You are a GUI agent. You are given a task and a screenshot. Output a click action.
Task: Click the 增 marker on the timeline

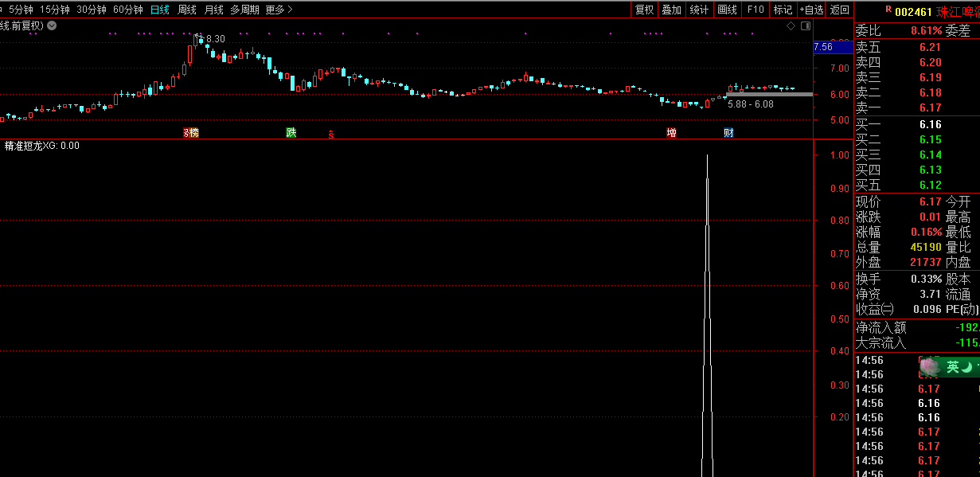tap(671, 133)
